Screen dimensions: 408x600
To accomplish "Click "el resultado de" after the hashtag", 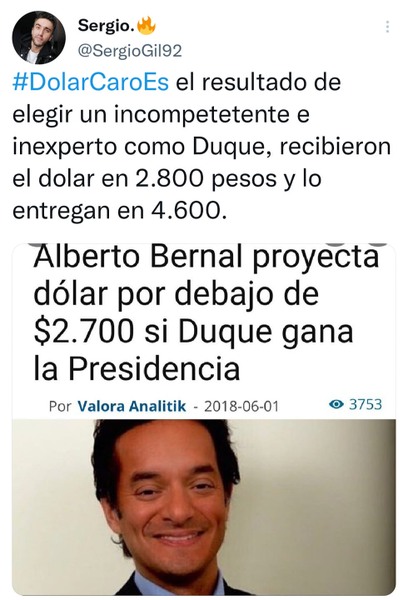I will 258,82.
